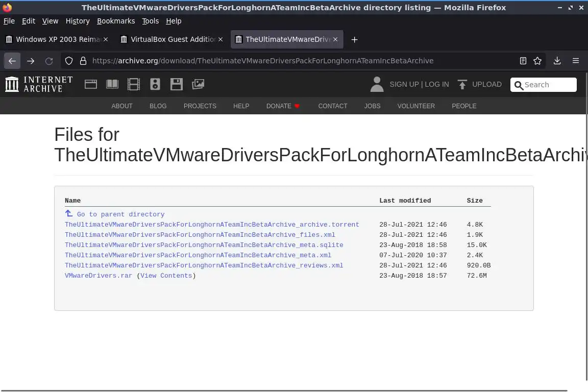Open the Firefox downloads panel

click(557, 61)
